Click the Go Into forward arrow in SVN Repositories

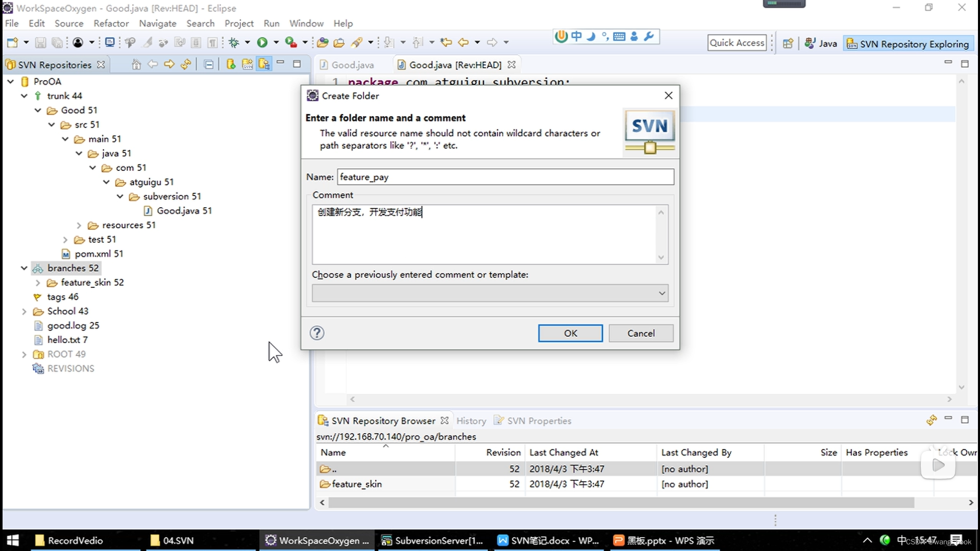pos(169,64)
